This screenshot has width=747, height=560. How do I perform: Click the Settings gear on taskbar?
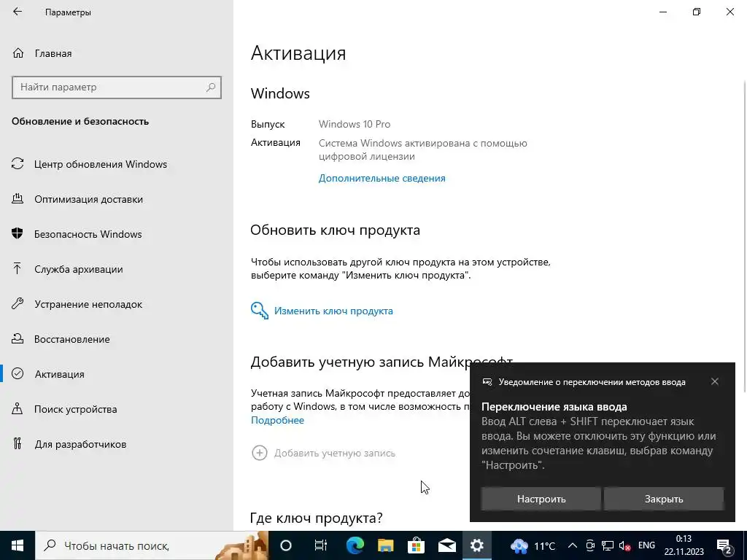click(477, 545)
